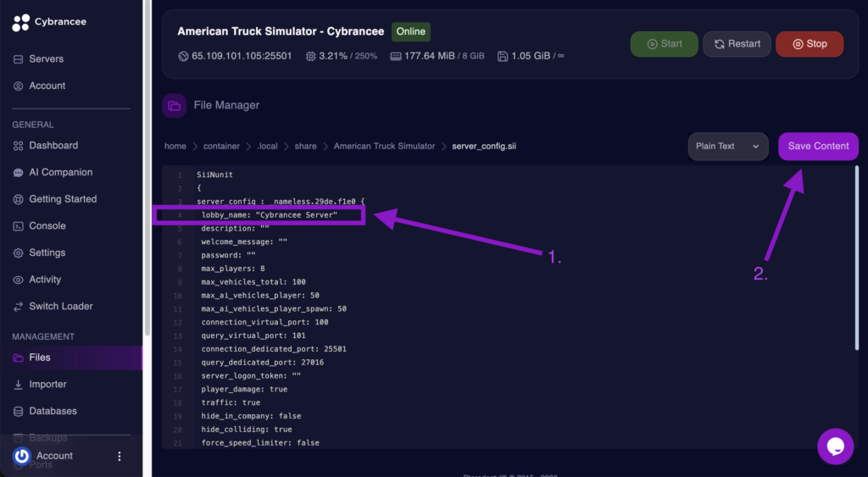
Task: Click the player_damage: true line
Action: pyautogui.click(x=244, y=389)
